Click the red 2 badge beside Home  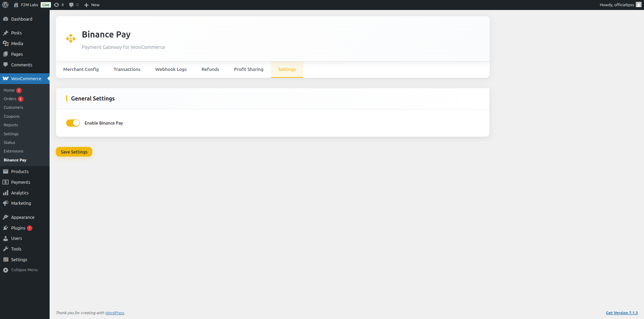click(x=19, y=91)
